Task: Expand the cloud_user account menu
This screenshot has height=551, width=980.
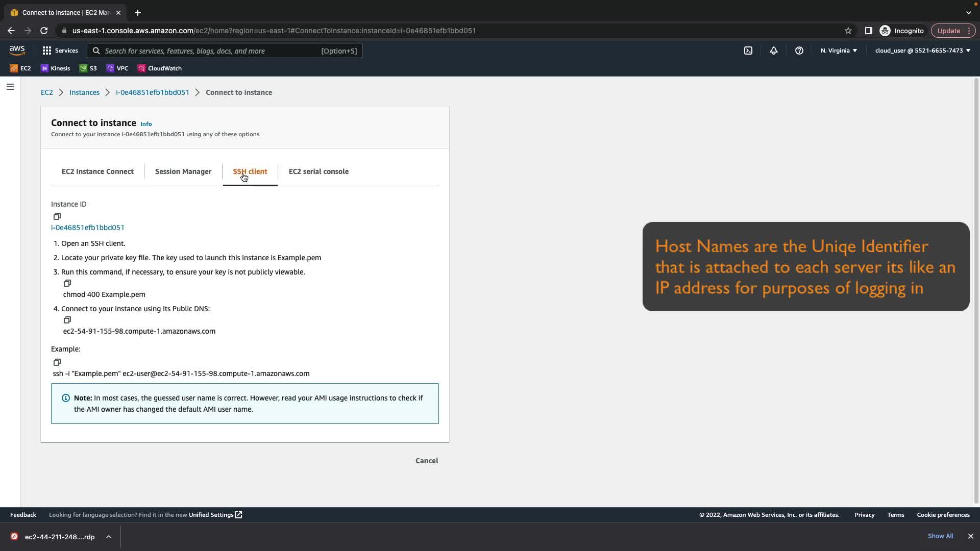Action: click(x=922, y=51)
